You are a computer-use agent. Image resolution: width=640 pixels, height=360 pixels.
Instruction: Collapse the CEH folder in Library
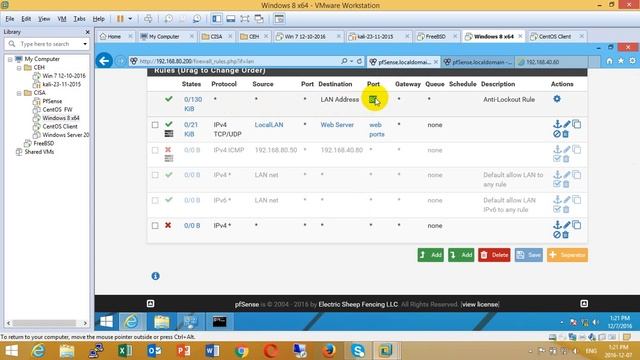click(x=19, y=68)
